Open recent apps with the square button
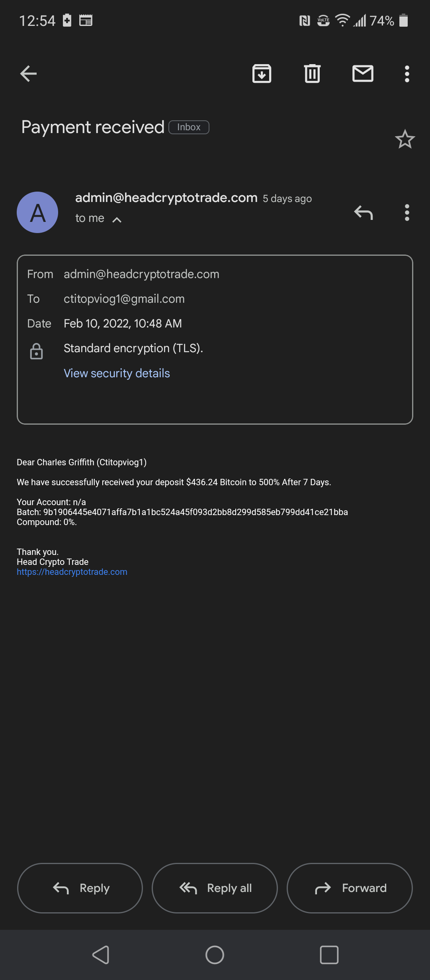 pyautogui.click(x=329, y=955)
